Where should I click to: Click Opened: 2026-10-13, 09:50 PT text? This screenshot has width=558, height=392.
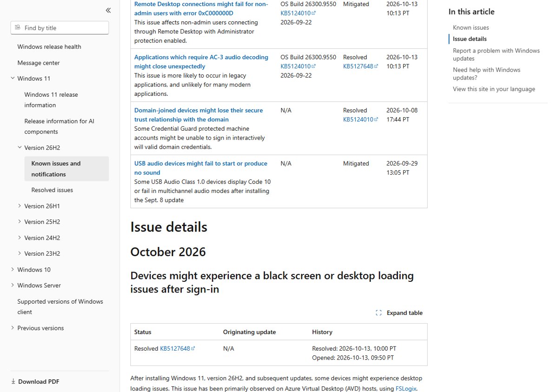point(353,358)
